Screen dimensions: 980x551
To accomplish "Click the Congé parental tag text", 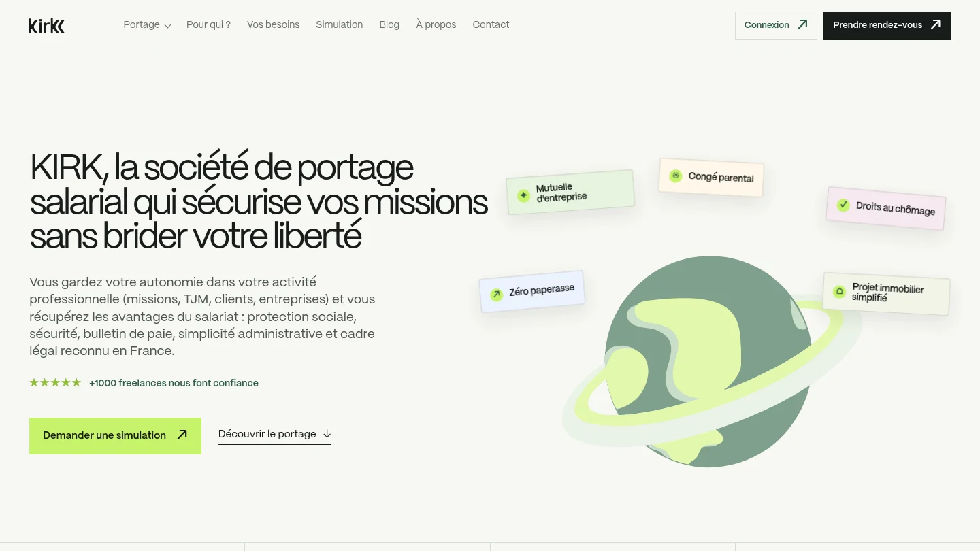I will click(x=721, y=177).
